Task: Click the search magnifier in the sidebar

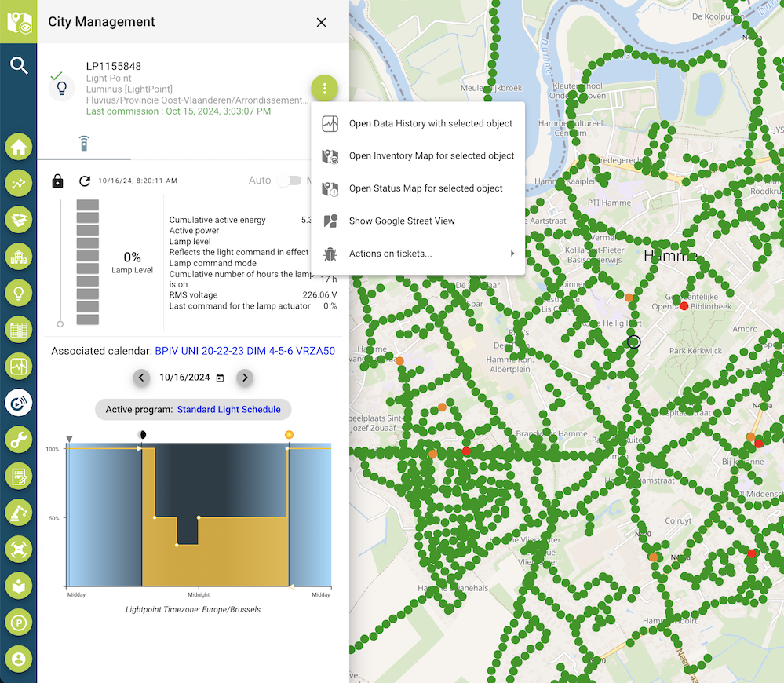Action: (19, 65)
